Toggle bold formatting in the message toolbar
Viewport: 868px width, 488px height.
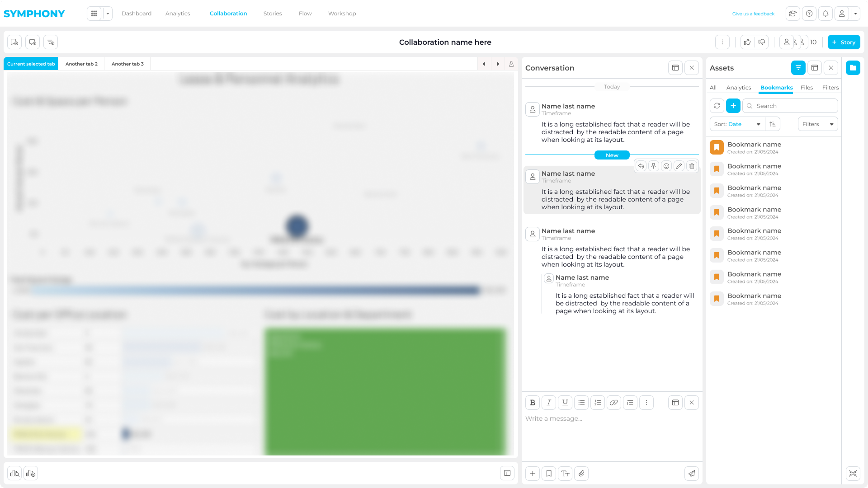[532, 403]
